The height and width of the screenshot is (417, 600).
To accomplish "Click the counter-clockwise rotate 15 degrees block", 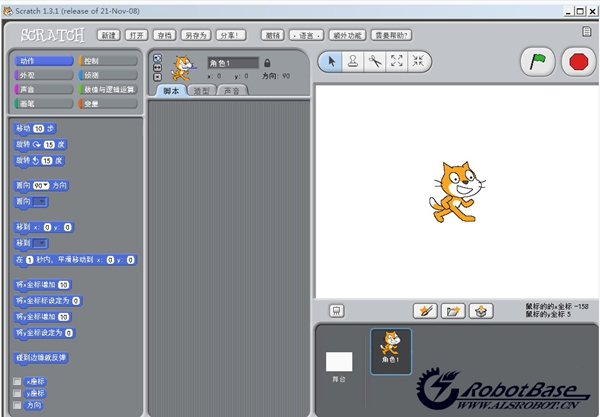I will (39, 161).
